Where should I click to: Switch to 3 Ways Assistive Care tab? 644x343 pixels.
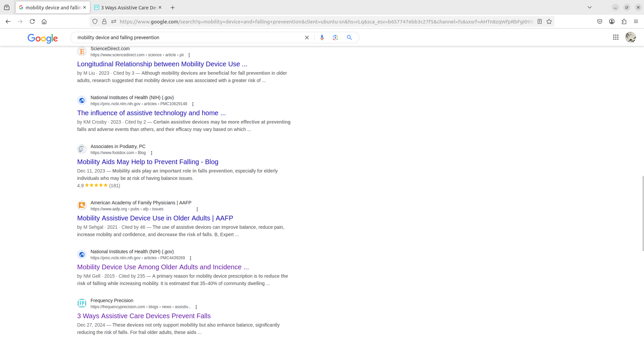128,7
